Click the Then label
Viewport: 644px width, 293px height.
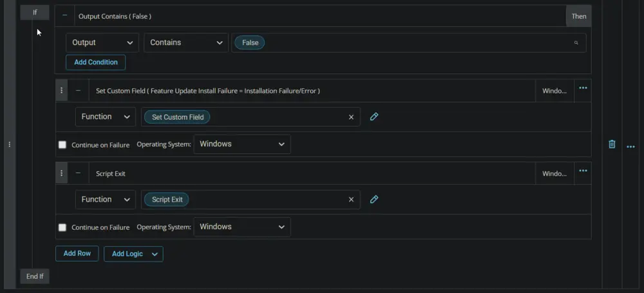coord(579,17)
